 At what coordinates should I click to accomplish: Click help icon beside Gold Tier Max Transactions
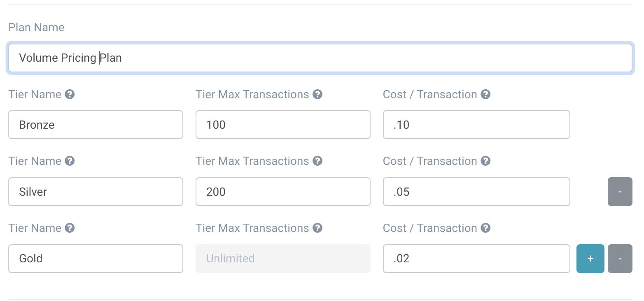coord(317,228)
